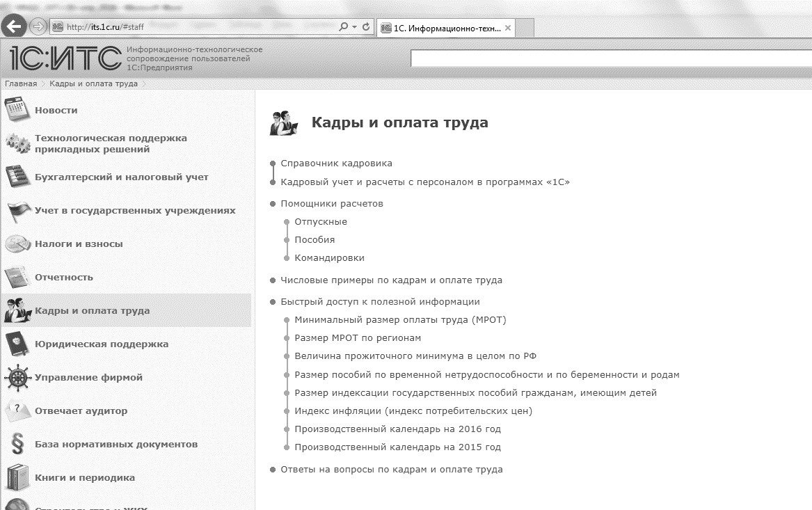Click the flag icon for государственных учреждениях
This screenshot has width=812, height=510.
pos(18,212)
